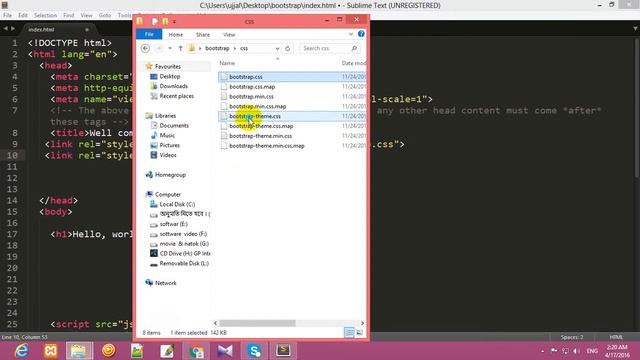Open Goto menu in Sublime Text
The height and width of the screenshot is (360, 640).
105,15
